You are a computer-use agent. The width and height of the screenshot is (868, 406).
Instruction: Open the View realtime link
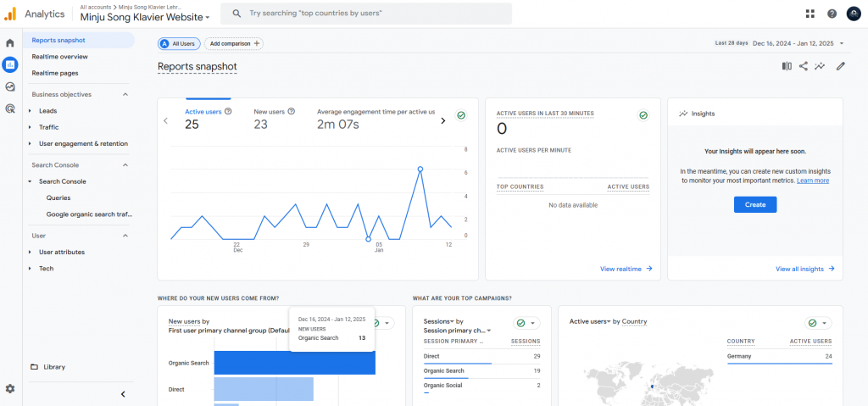click(626, 269)
